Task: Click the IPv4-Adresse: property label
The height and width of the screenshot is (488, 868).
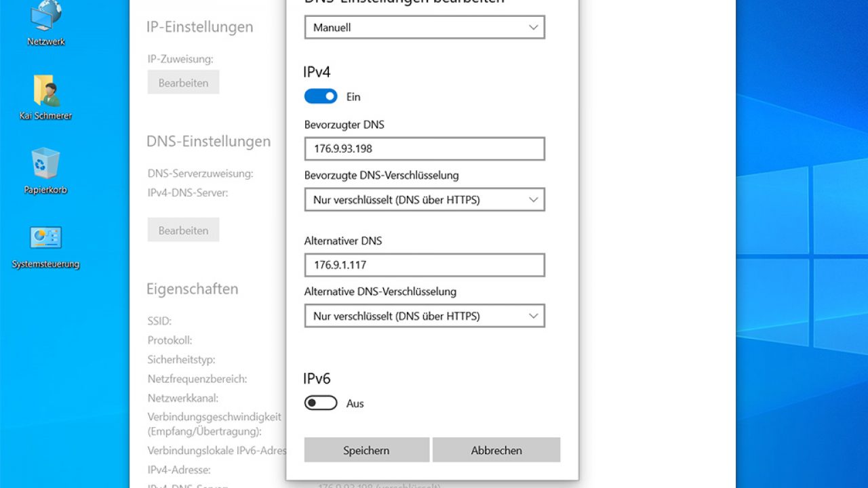Action: click(179, 470)
